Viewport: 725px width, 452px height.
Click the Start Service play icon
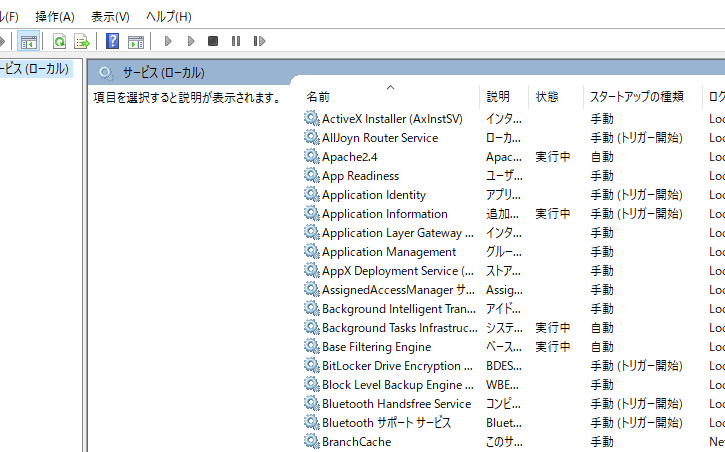coord(168,42)
